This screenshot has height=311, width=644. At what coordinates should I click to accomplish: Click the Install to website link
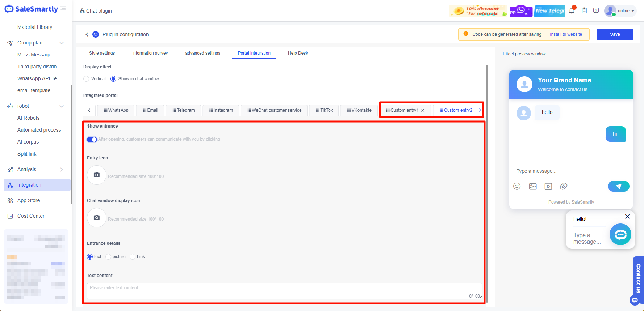point(566,34)
